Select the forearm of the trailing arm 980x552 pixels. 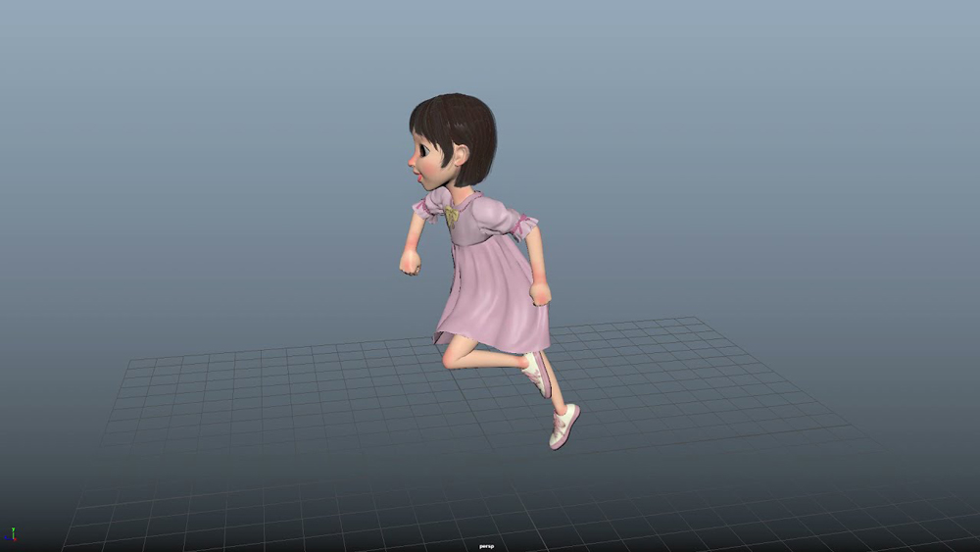[x=535, y=258]
